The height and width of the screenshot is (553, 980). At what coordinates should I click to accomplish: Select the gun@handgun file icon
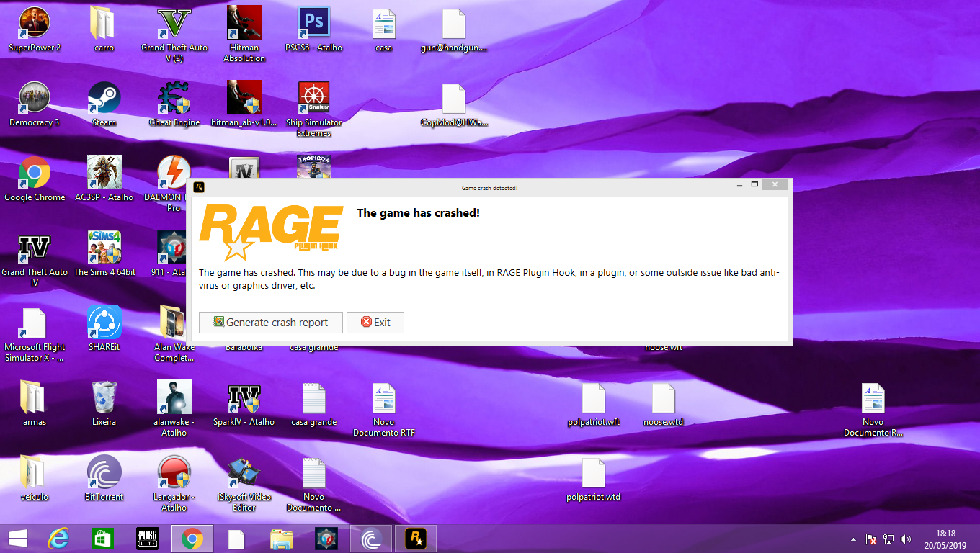pyautogui.click(x=454, y=30)
